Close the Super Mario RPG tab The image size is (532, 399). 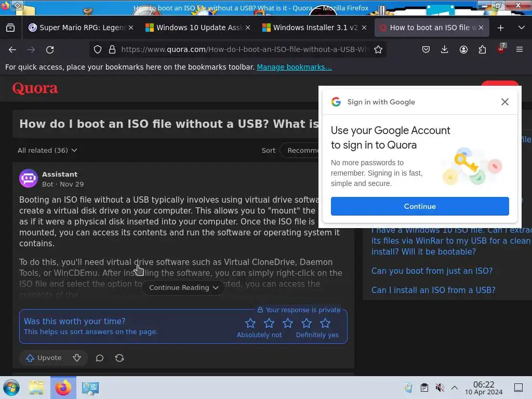pyautogui.click(x=131, y=28)
